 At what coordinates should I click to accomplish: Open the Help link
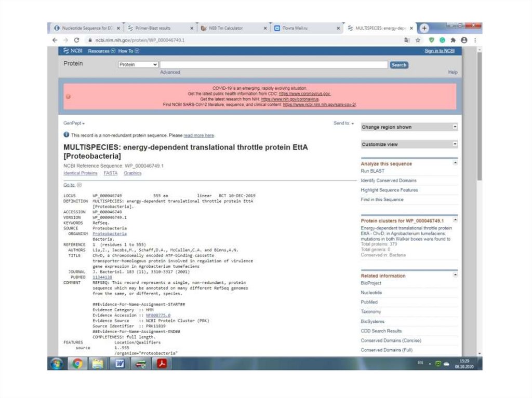pyautogui.click(x=453, y=72)
